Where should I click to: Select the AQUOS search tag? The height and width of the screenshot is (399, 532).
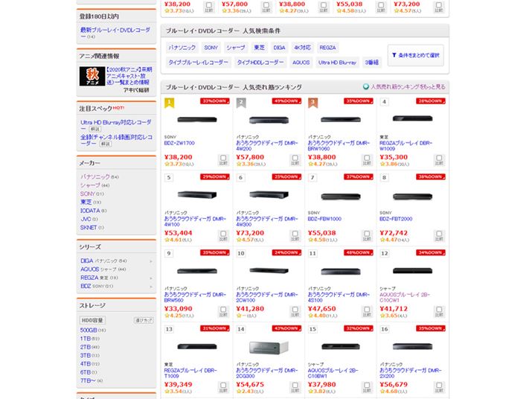point(301,63)
